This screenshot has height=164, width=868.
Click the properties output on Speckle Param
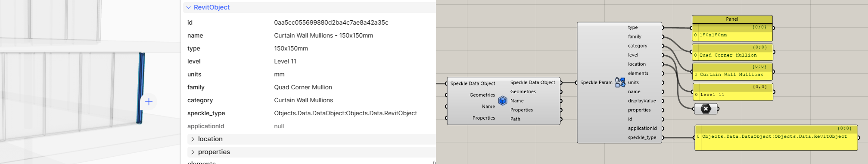click(639, 110)
